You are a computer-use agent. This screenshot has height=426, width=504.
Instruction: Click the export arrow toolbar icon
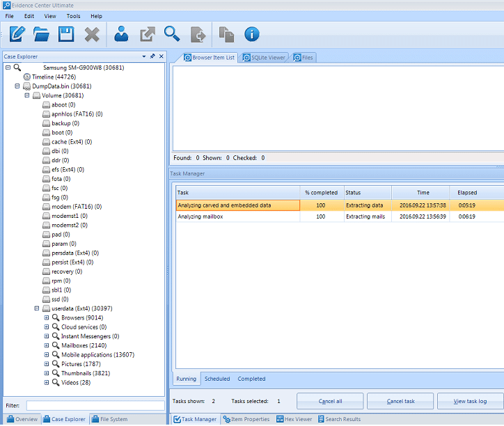tap(148, 34)
